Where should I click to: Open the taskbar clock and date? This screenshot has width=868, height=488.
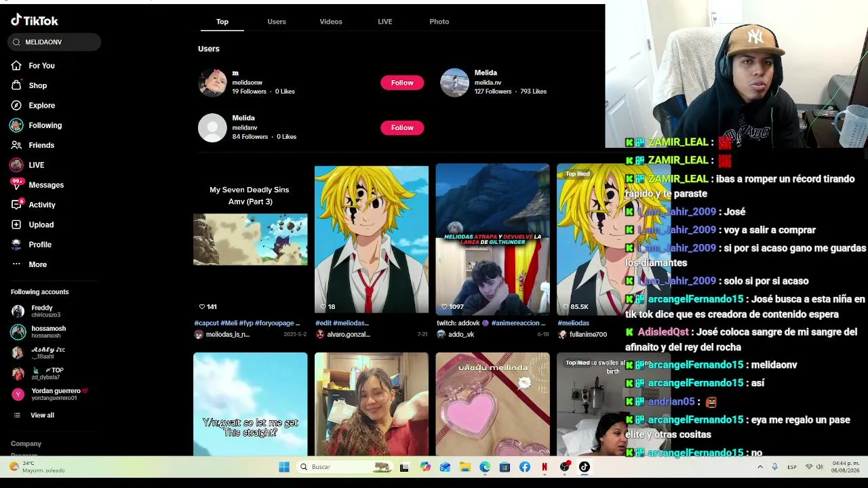click(x=846, y=467)
